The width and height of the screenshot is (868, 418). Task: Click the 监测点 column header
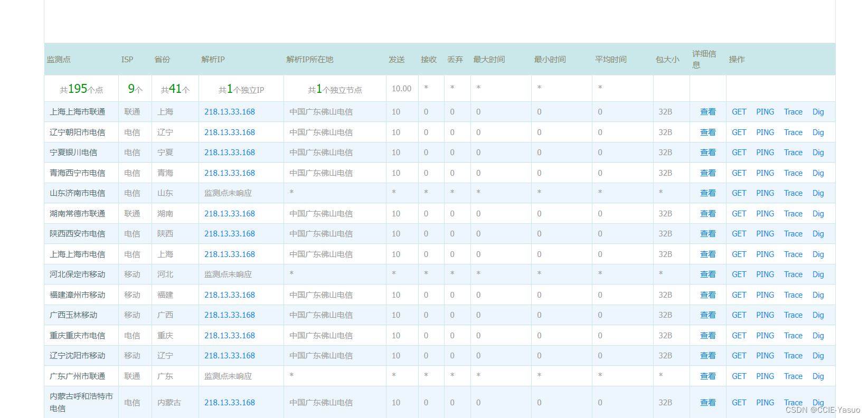pyautogui.click(x=59, y=60)
